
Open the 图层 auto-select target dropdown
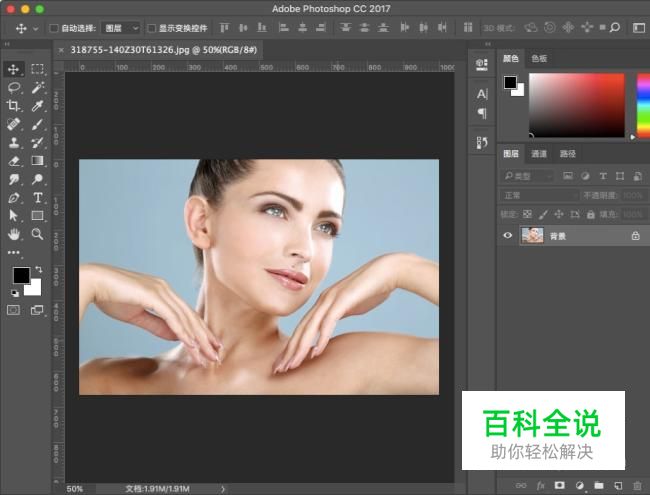click(121, 29)
